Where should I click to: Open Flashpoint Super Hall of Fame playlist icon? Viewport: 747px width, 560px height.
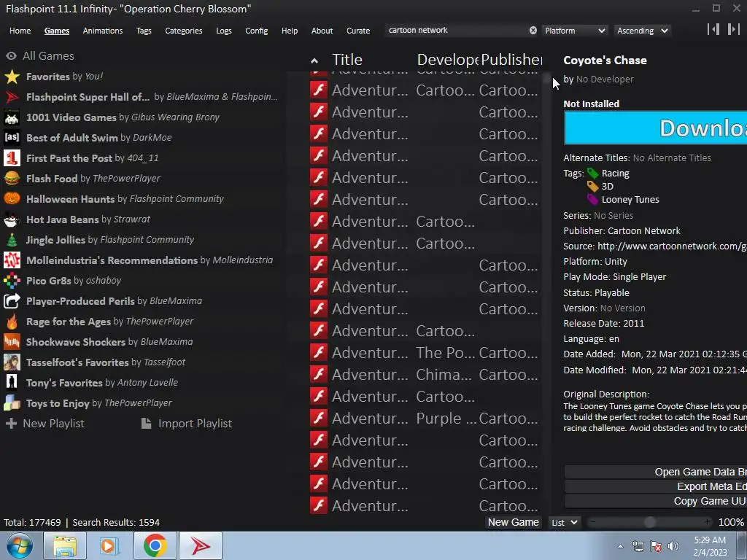coord(12,97)
